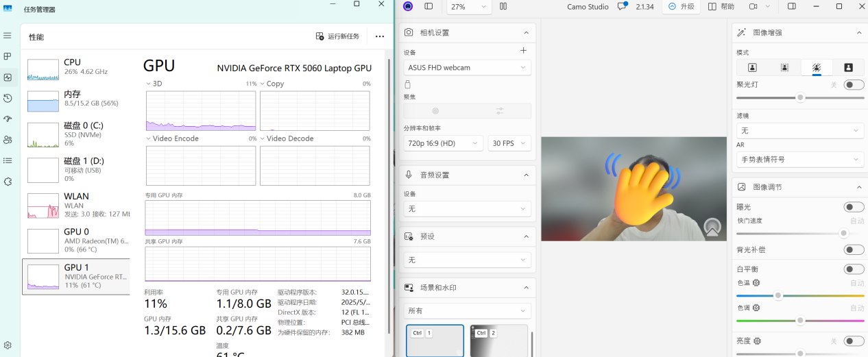Open Task Manager hamburger navigation menu
Screen dimensions: 868x357
[8, 35]
